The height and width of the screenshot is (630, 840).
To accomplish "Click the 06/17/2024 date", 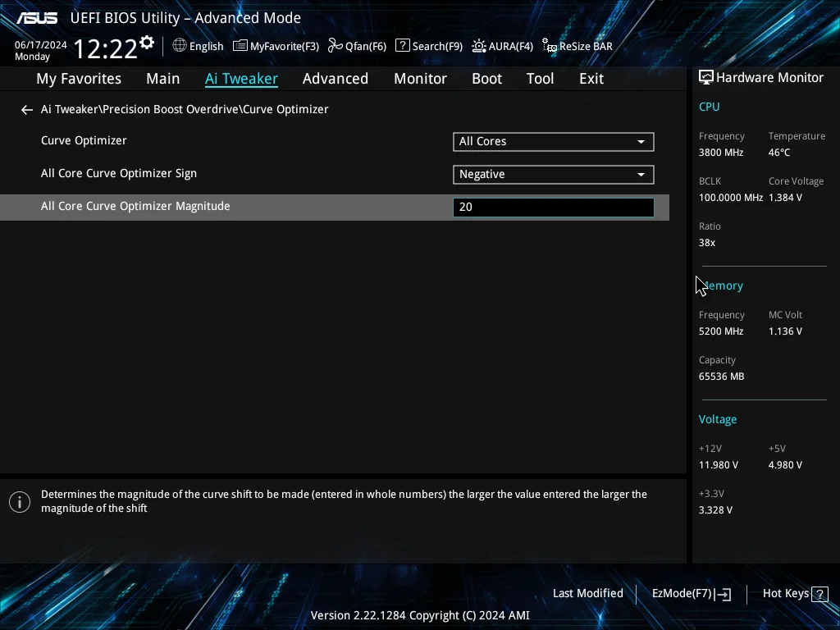I will [x=41, y=45].
